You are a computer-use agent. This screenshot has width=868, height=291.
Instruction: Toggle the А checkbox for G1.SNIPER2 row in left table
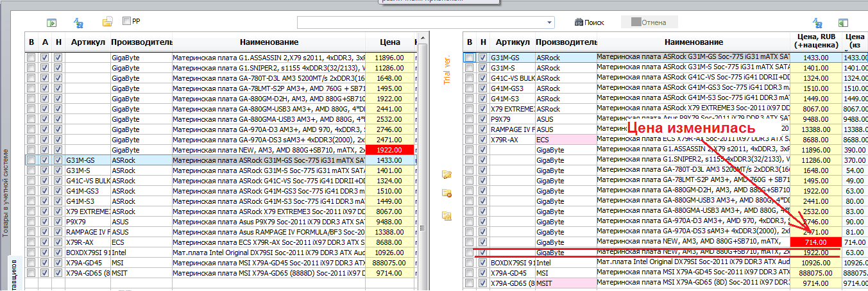coord(44,68)
